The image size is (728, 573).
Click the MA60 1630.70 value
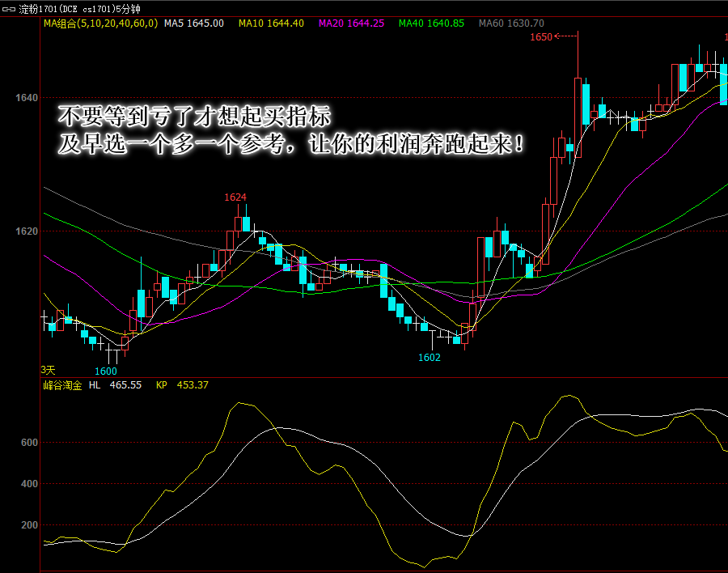pos(511,23)
